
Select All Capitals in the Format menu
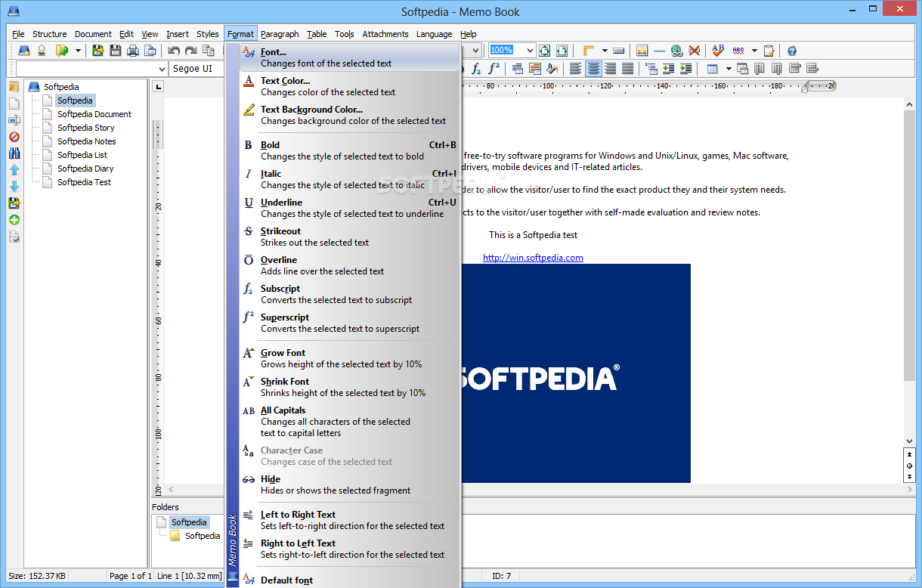click(x=350, y=422)
